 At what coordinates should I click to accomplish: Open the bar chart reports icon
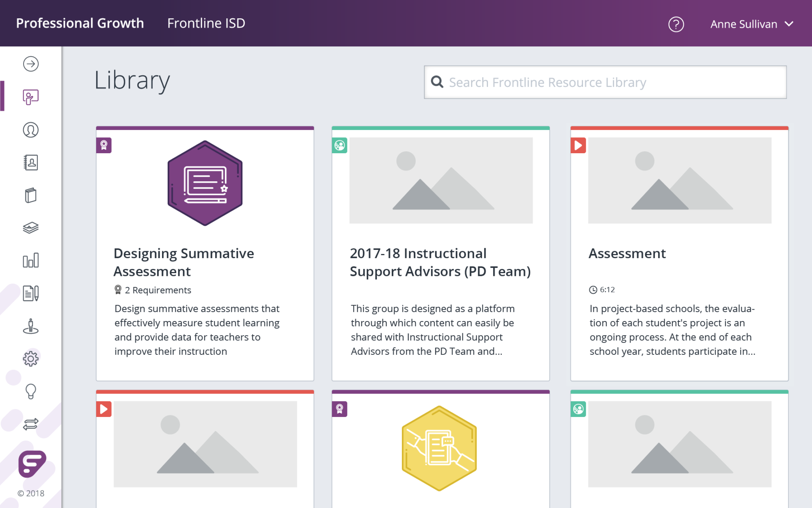[31, 260]
